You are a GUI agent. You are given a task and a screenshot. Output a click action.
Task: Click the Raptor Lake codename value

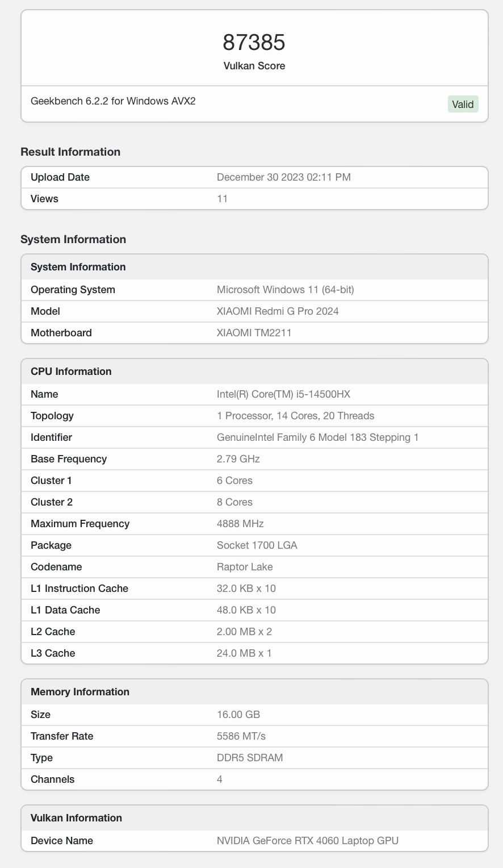(x=245, y=566)
